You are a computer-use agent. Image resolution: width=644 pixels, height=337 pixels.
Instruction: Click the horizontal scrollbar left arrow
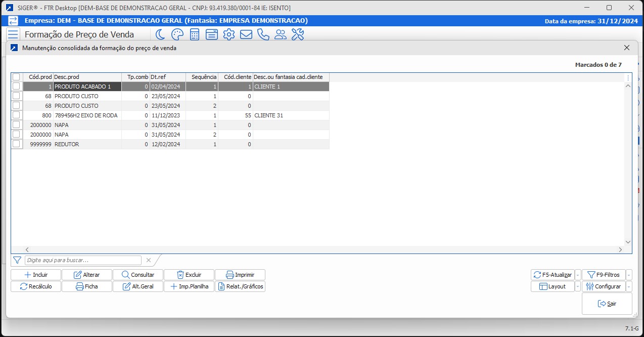pos(27,249)
